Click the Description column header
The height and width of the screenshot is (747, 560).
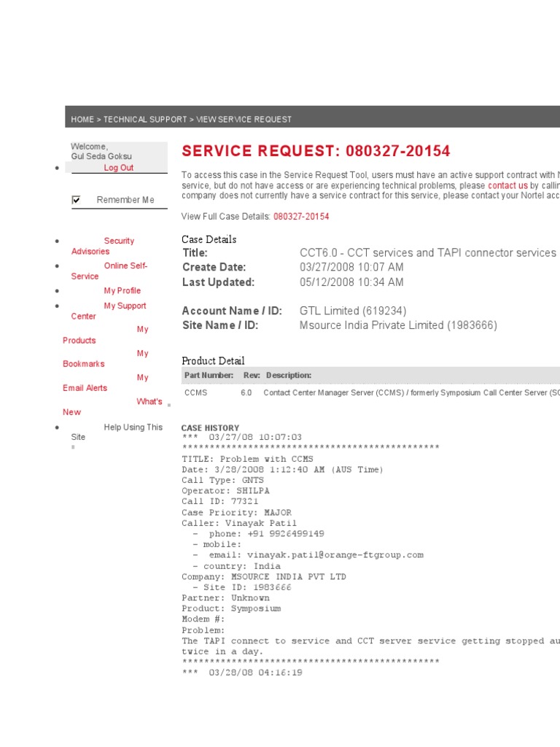click(x=288, y=375)
